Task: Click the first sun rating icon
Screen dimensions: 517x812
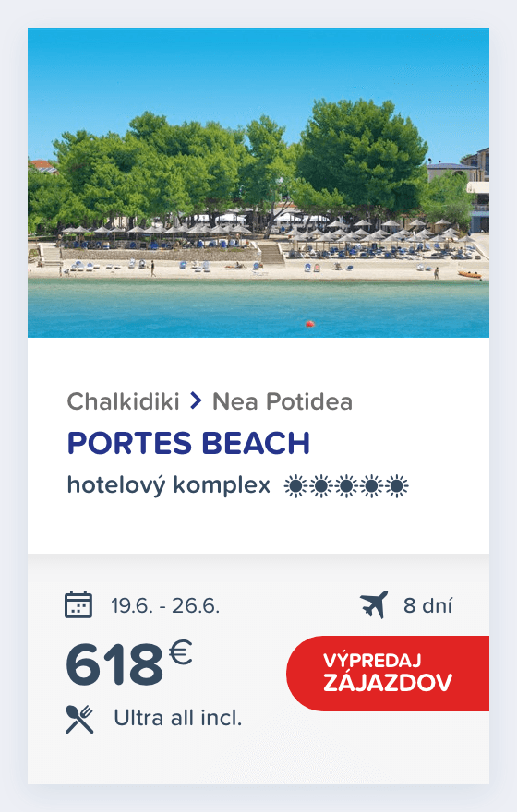Action: [295, 486]
